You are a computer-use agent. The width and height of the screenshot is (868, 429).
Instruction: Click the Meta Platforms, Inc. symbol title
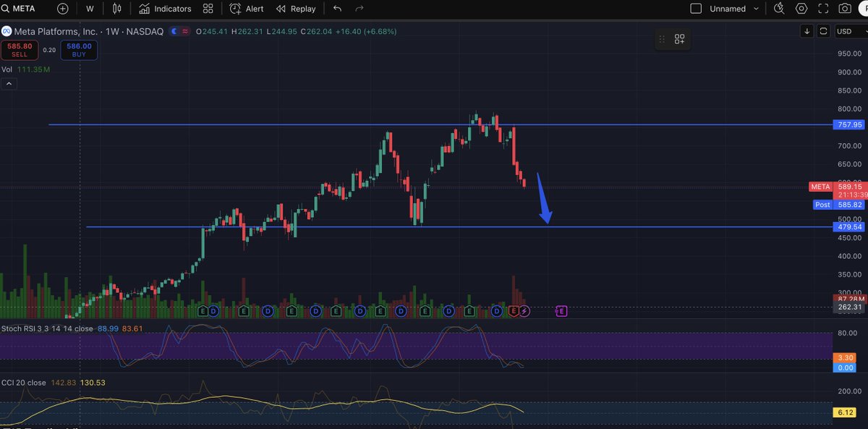pos(58,31)
